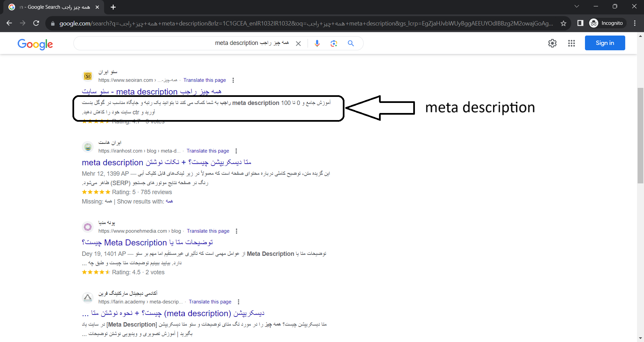Image resolution: width=644 pixels, height=342 pixels.
Task: Close the Google Search tab
Action: tap(97, 7)
